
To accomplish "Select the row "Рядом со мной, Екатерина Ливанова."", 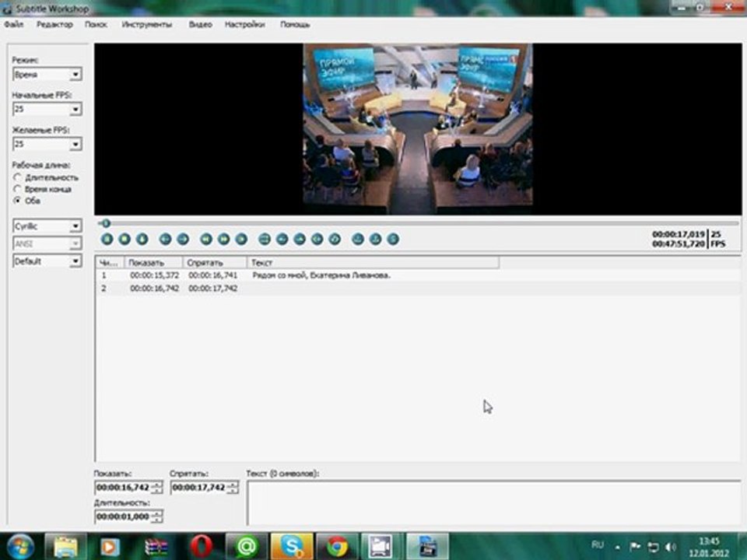I will 419,275.
